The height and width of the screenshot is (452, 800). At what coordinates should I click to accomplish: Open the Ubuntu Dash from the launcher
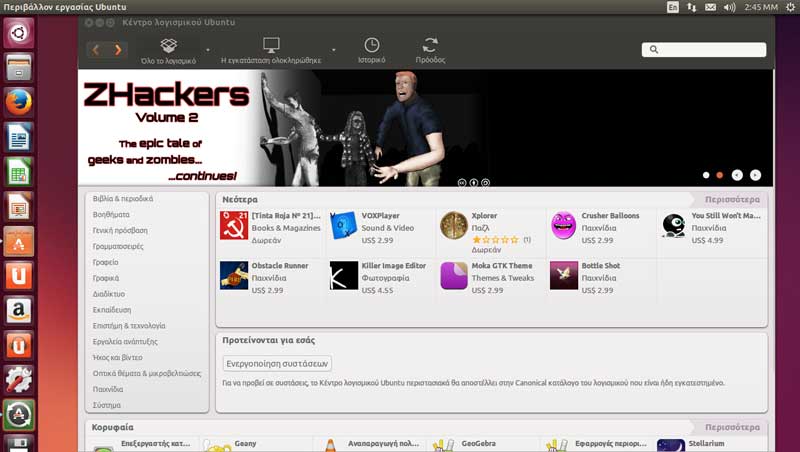19,33
